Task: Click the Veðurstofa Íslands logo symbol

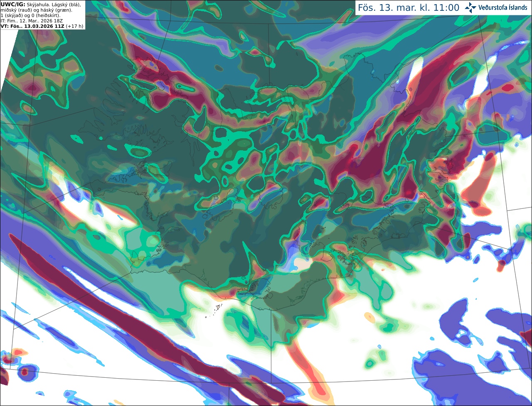Action: pos(471,7)
